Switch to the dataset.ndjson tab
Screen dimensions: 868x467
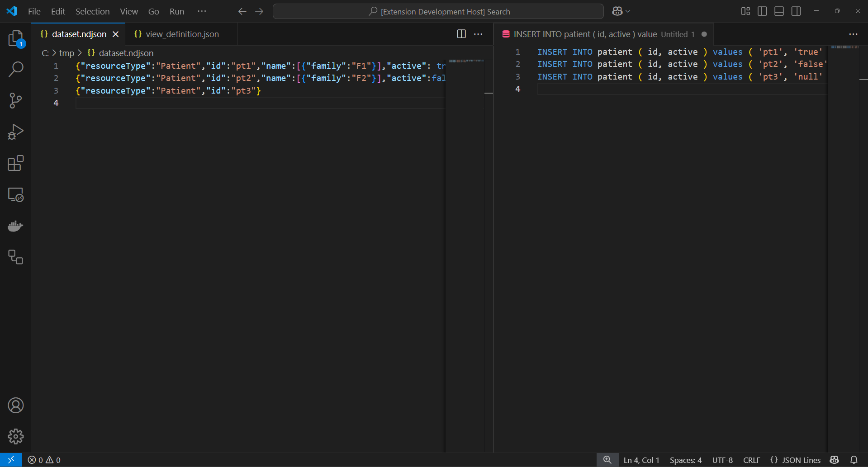point(79,34)
